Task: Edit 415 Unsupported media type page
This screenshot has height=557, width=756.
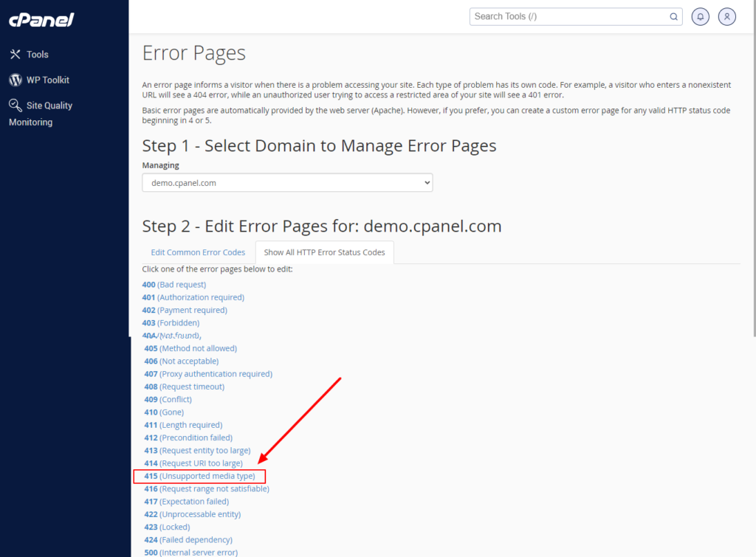Action: (199, 477)
